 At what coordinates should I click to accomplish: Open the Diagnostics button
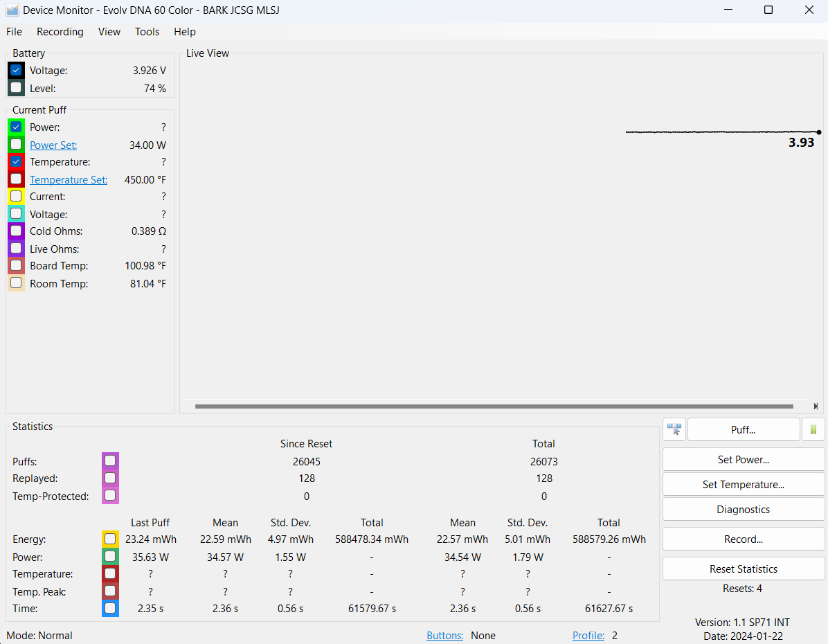[743, 510]
